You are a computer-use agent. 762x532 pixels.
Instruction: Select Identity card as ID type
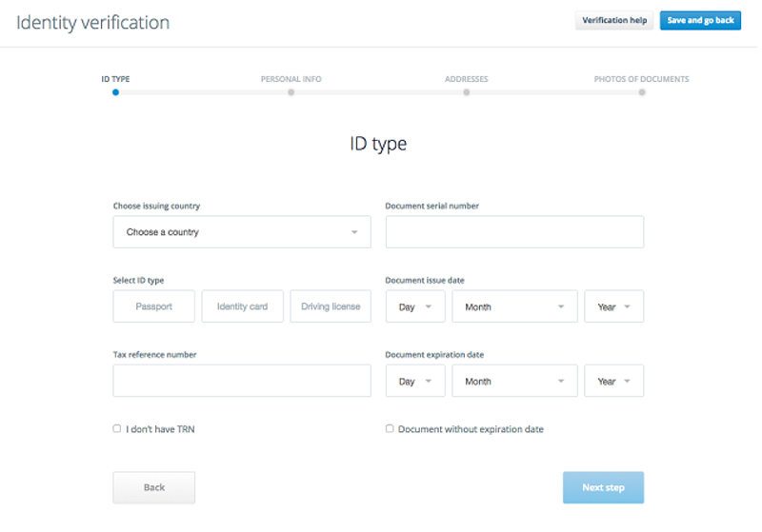coord(242,306)
